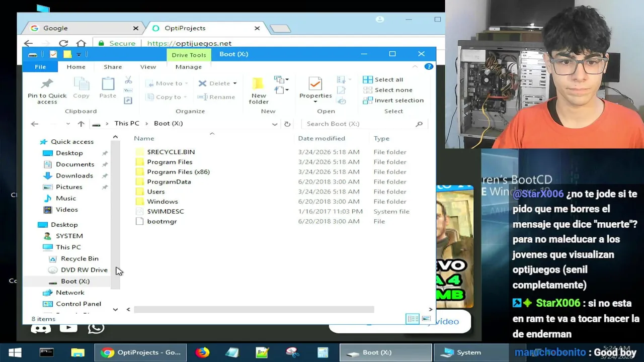
Task: Open the WhatsApp icon on webpage
Action: pos(96,328)
